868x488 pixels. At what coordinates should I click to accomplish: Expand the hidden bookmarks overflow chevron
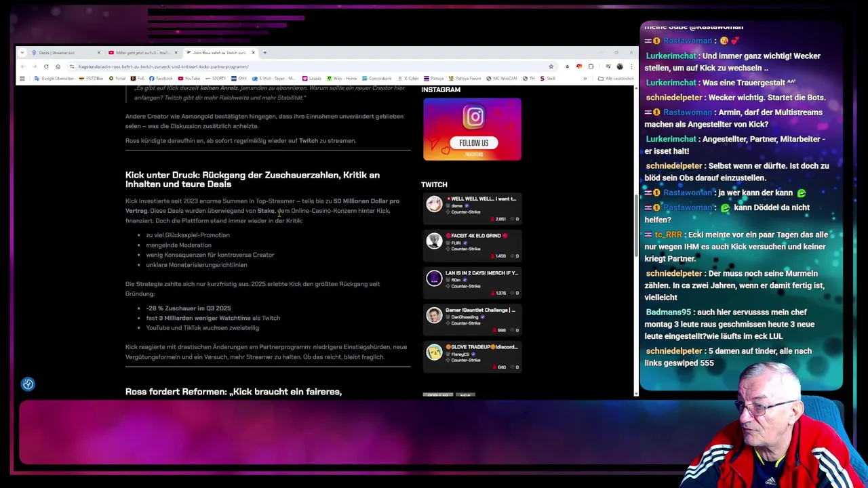[x=585, y=79]
